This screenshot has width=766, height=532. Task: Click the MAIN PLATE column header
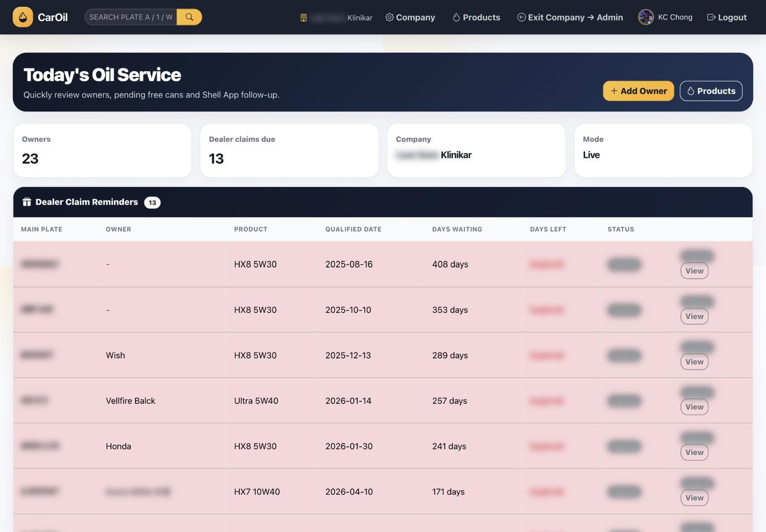(x=41, y=229)
